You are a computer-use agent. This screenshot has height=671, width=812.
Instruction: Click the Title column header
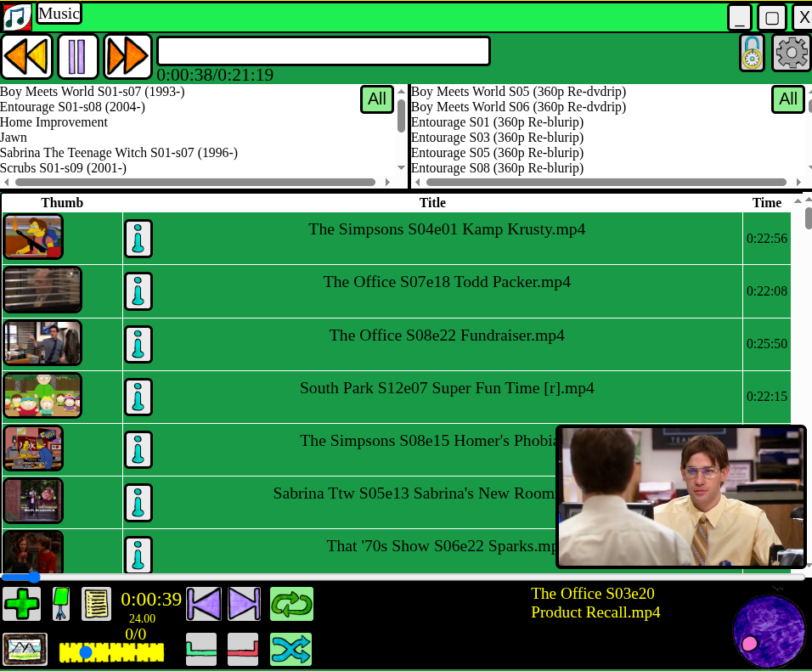click(x=432, y=203)
